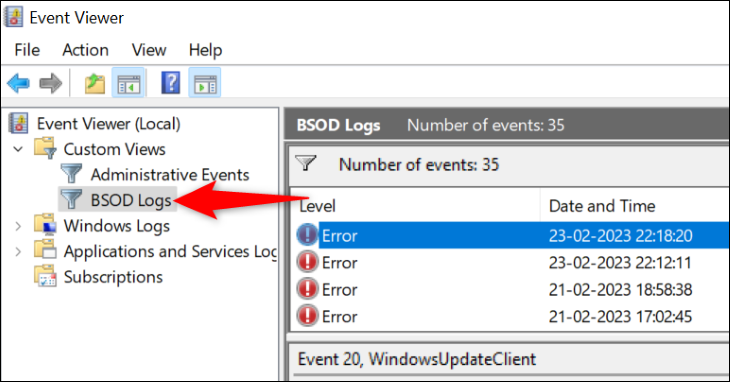Click the Windows Logs folder icon
The image size is (730, 382).
coord(46,225)
